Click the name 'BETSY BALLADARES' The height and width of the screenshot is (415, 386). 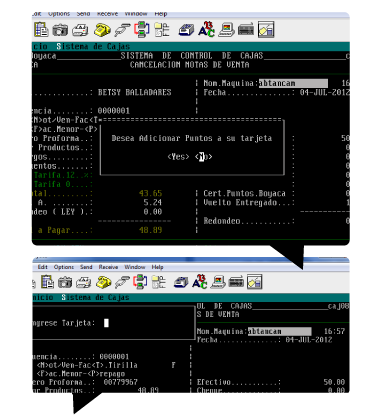pyautogui.click(x=134, y=92)
